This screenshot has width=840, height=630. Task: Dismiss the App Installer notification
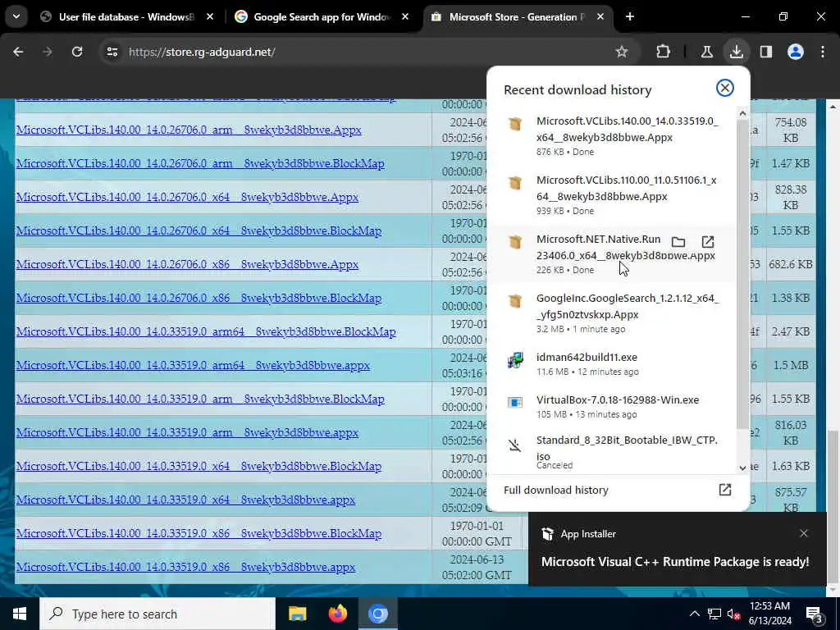[x=804, y=533]
